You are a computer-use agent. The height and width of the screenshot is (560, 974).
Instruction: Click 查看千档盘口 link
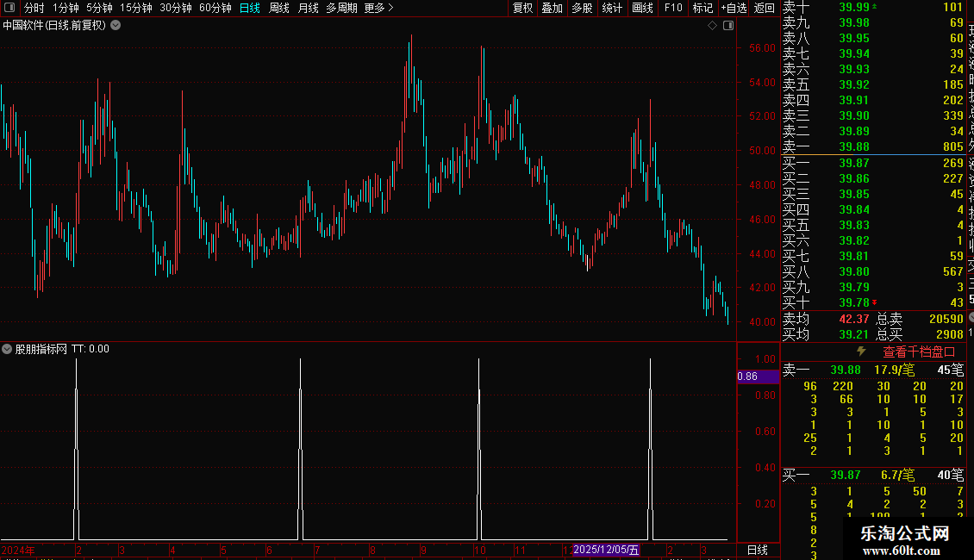[919, 352]
